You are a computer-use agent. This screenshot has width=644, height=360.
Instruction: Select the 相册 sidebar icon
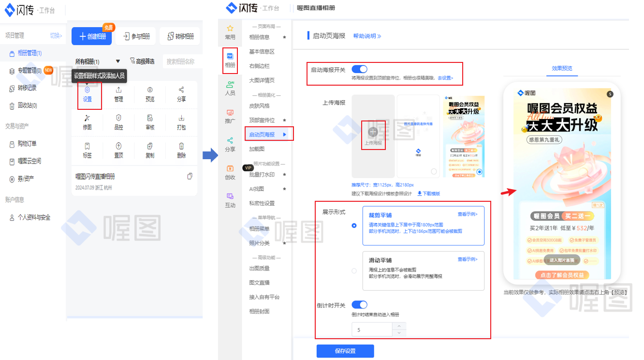pyautogui.click(x=230, y=56)
